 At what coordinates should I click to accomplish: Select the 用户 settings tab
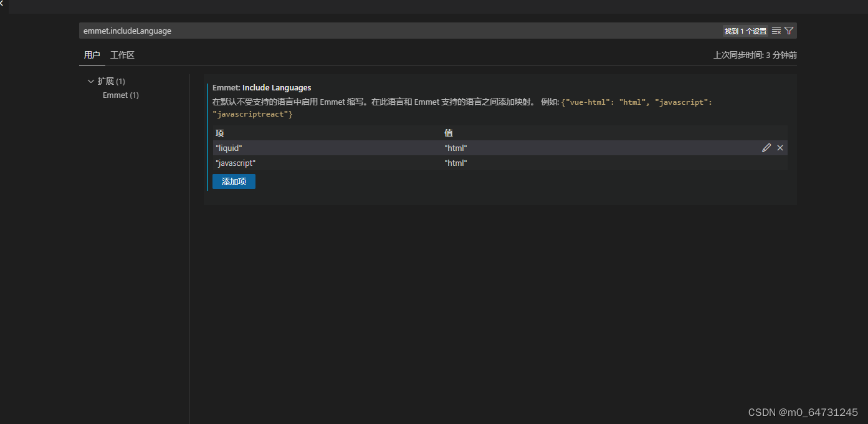point(92,55)
